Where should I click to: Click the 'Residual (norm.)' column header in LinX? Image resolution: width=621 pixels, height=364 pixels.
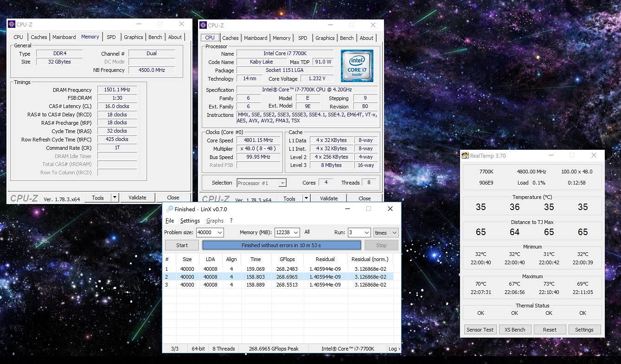(370, 259)
